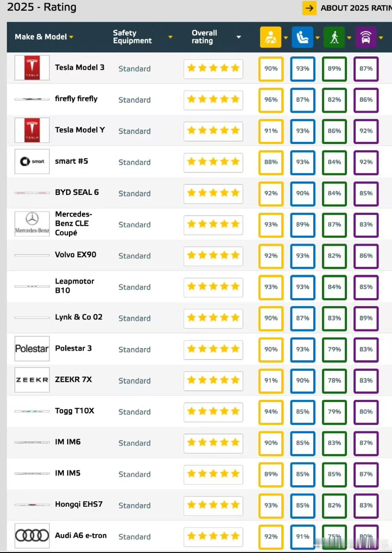Click the purple Safety Assist car icon
The width and height of the screenshot is (392, 553).
tap(366, 37)
